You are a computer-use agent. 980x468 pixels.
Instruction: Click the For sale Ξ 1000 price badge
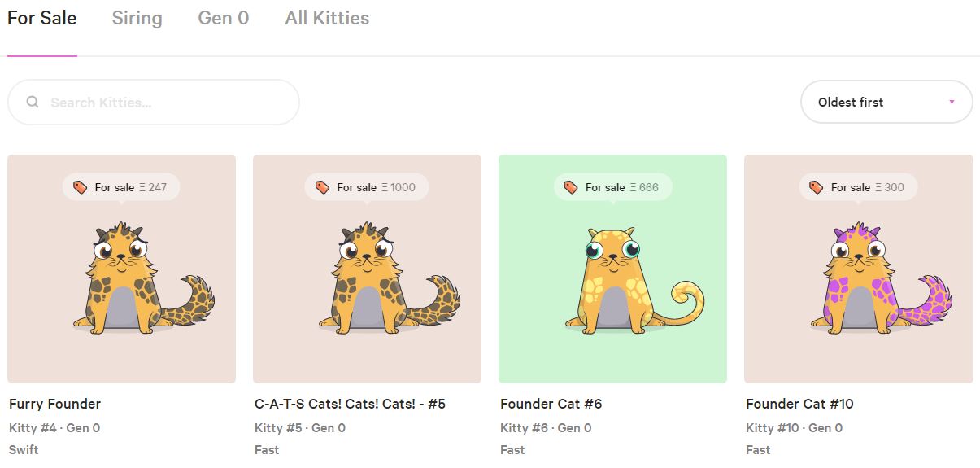point(367,187)
